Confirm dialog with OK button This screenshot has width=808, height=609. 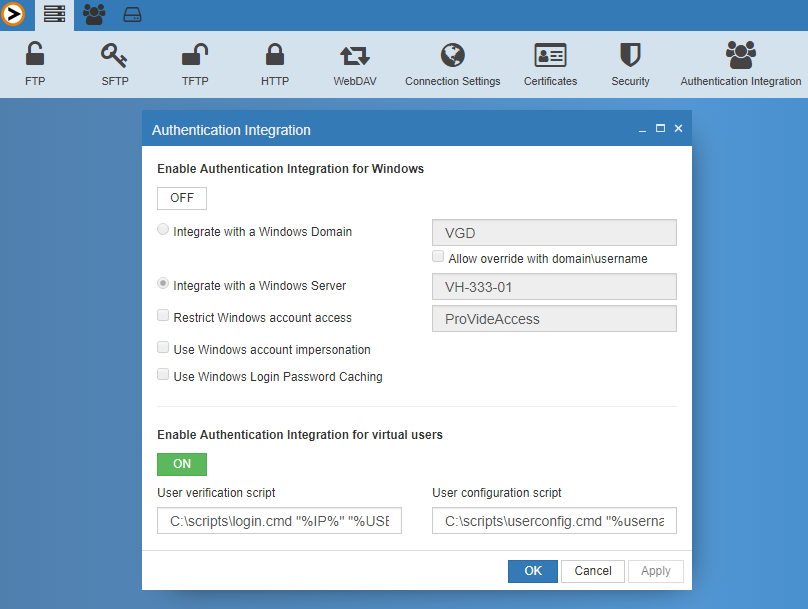point(533,571)
